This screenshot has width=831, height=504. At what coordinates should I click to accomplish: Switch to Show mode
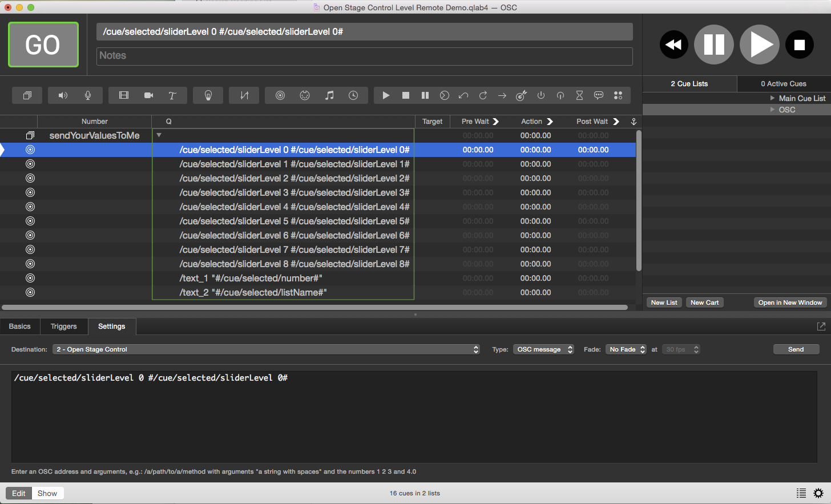(47, 493)
